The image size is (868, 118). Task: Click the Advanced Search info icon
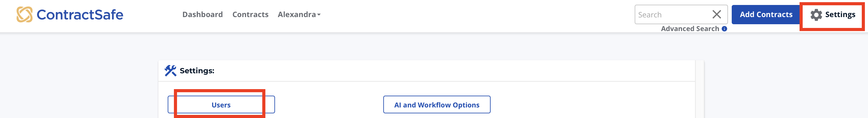(x=724, y=29)
